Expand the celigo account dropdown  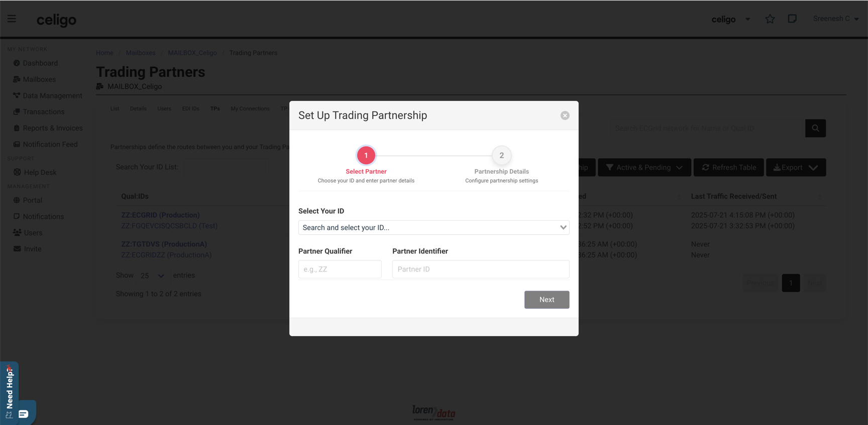click(x=731, y=19)
